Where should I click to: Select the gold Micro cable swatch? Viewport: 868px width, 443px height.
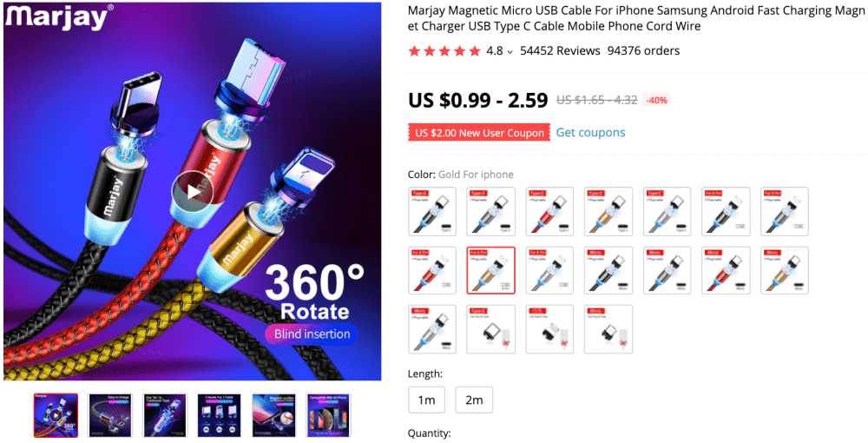pyautogui.click(x=785, y=270)
